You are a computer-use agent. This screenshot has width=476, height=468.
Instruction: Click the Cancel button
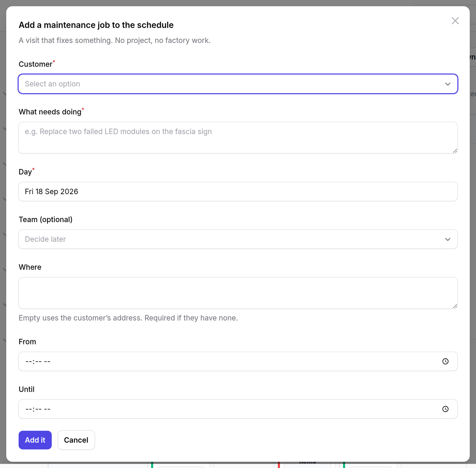[x=76, y=440]
